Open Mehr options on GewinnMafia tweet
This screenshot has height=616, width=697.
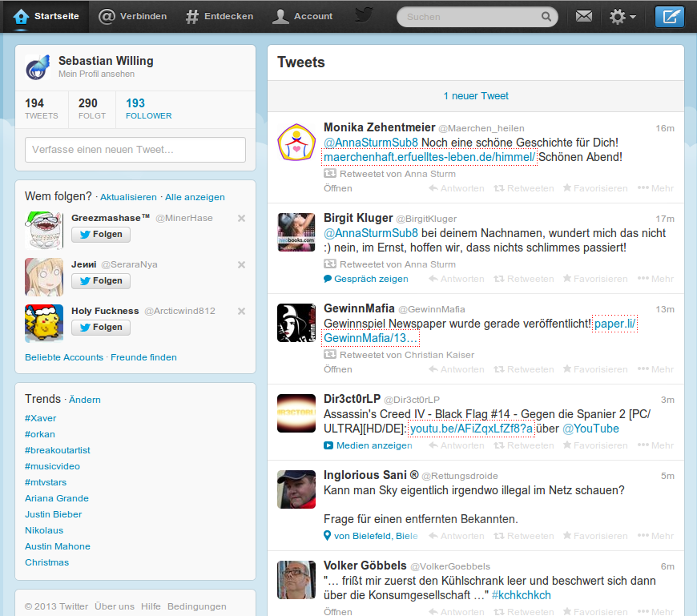coord(655,370)
